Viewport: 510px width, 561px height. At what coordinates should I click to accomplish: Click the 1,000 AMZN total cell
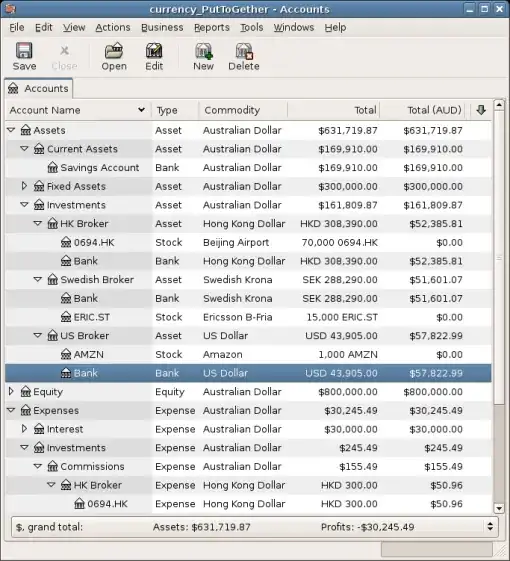(348, 355)
